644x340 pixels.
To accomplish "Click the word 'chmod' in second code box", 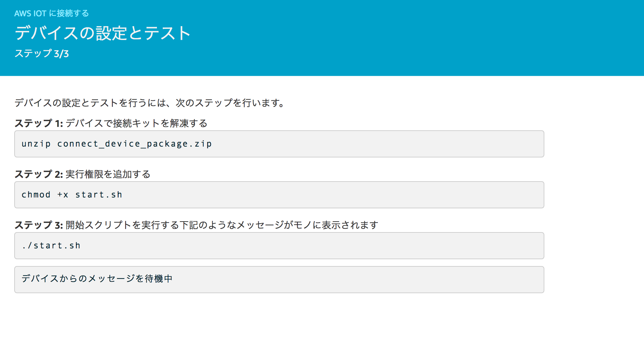I will coord(36,195).
